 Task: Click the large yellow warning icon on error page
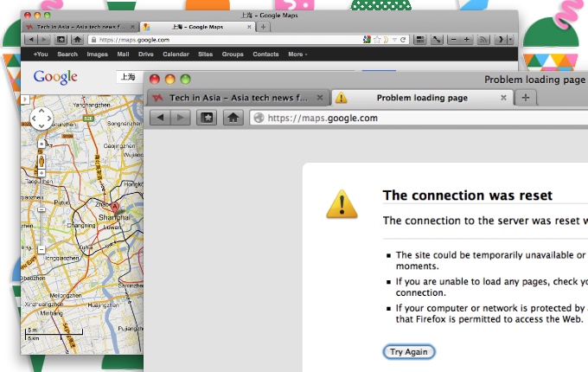point(342,204)
